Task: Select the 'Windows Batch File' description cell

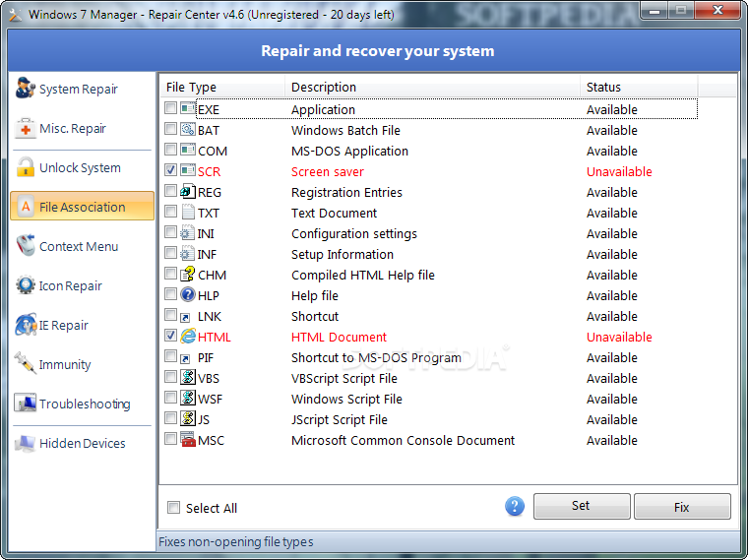Action: point(345,130)
